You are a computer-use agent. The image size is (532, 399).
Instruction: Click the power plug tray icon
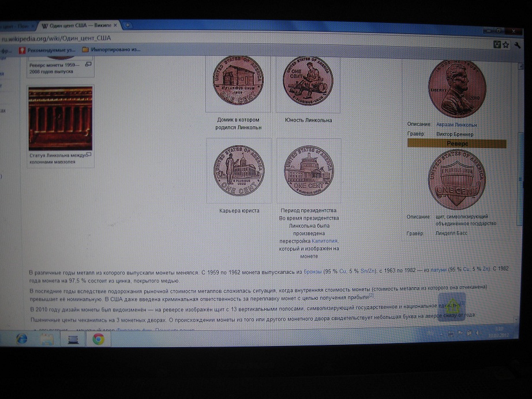pos(469,333)
